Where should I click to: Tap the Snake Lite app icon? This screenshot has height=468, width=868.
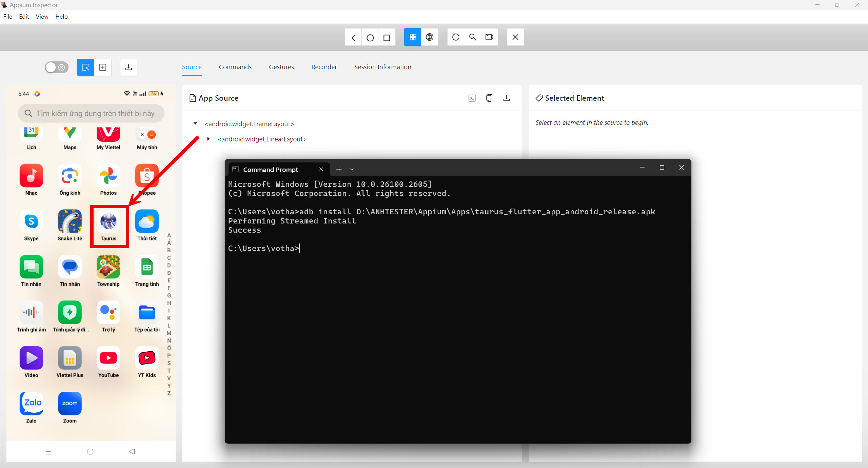point(70,221)
